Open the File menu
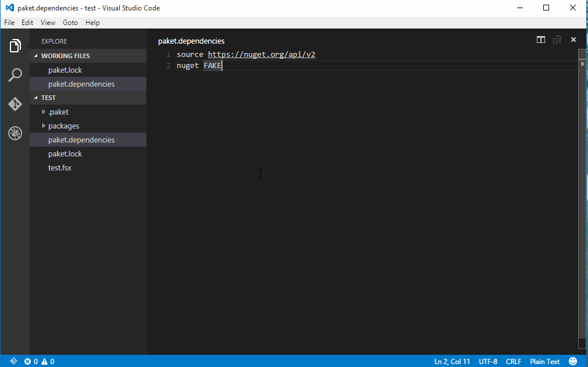The image size is (588, 367). 9,23
